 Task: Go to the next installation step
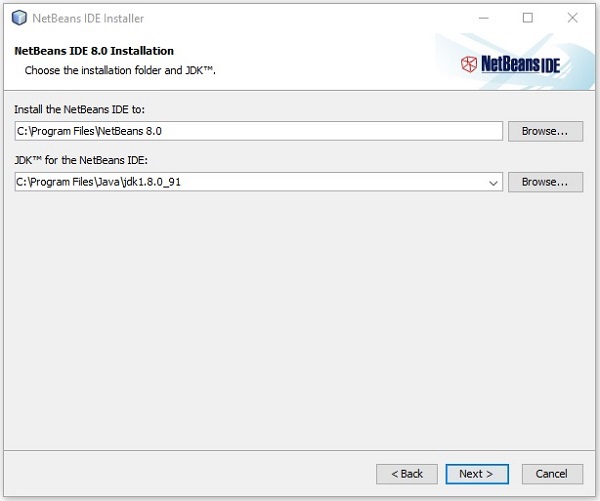pos(476,473)
